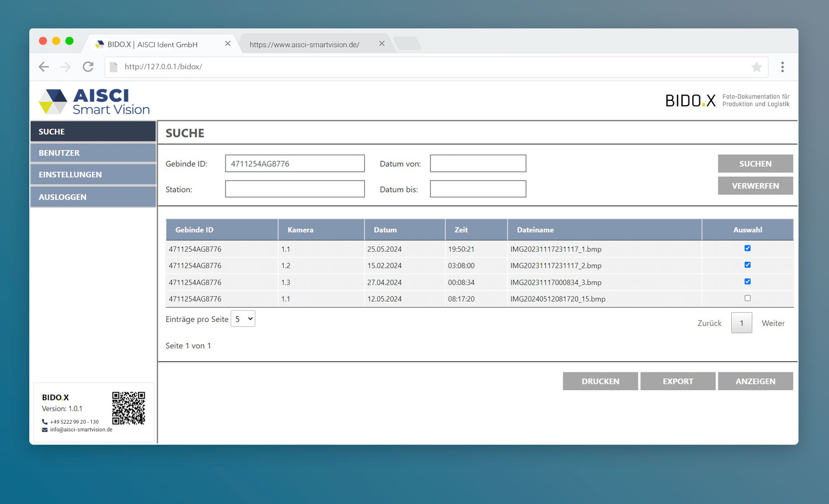Uncheck the IMG20231117231117_1.bmp row checkbox
This screenshot has height=504, width=829.
click(747, 248)
